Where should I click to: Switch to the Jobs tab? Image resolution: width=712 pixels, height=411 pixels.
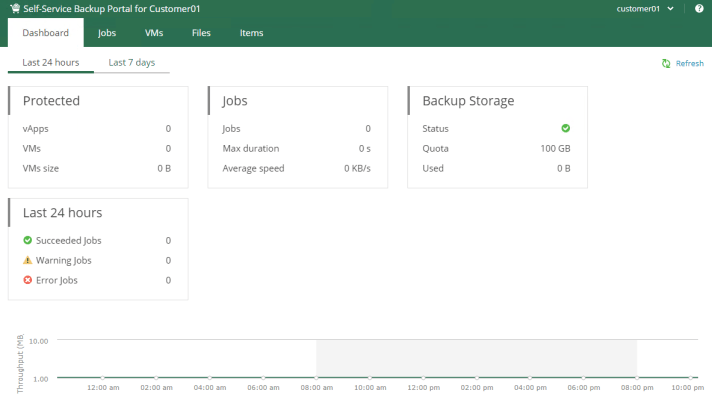[x=107, y=33]
